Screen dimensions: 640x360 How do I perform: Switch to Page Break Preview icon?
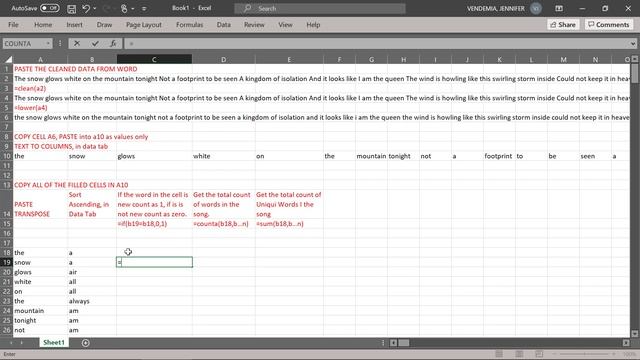[539, 354]
